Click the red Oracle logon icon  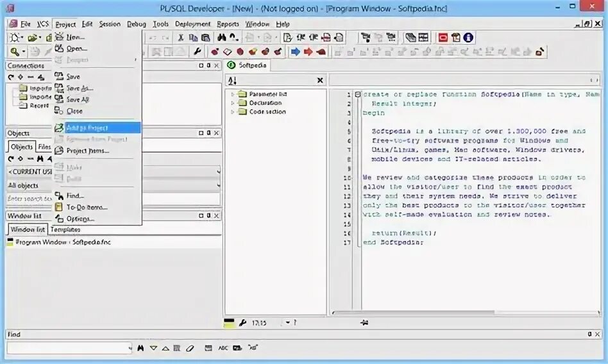pos(443,38)
